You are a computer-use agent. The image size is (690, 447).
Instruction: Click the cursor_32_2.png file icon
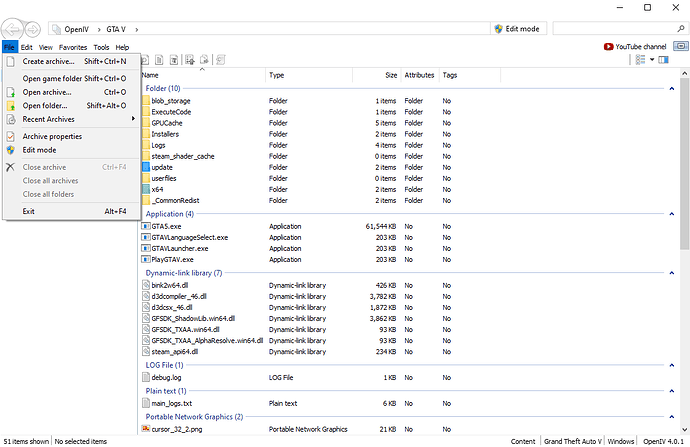coord(146,429)
